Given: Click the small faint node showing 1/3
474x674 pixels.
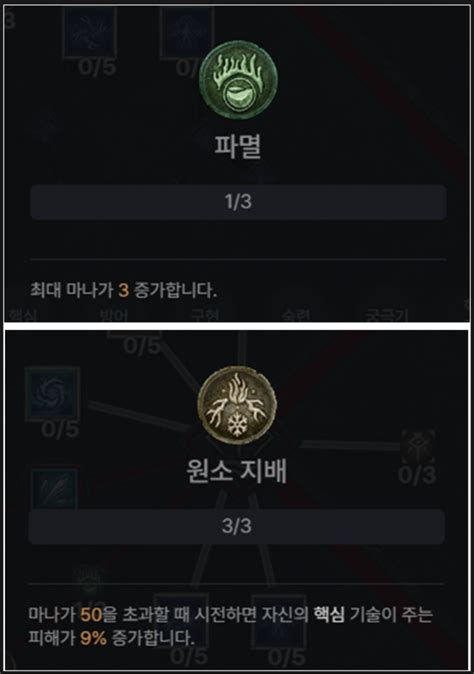Looking at the screenshot, I should click(89, 579).
